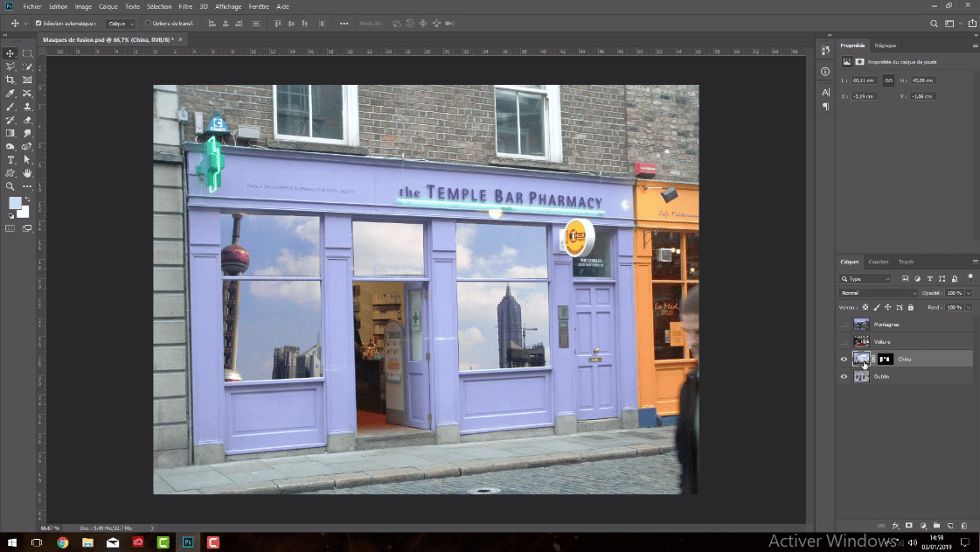
Task: Select the Lasso tool
Action: pyautogui.click(x=10, y=66)
